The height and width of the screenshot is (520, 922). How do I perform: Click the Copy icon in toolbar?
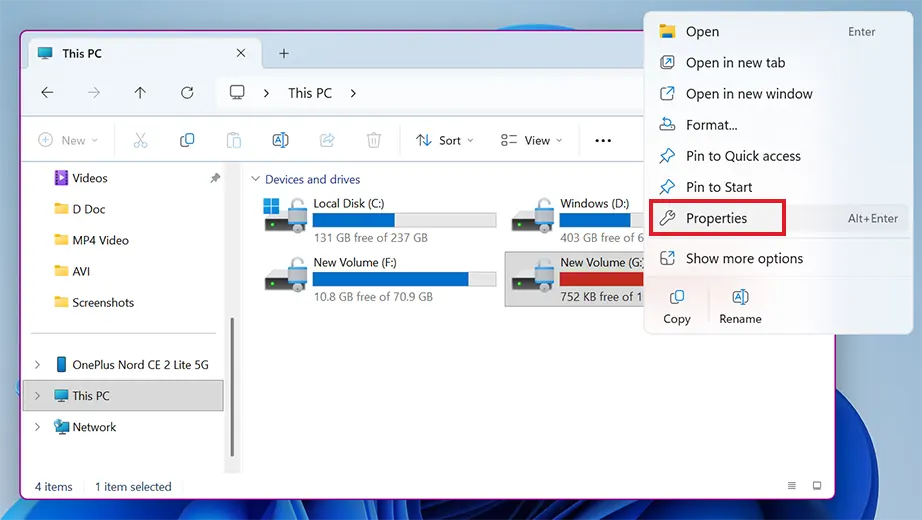click(x=187, y=140)
